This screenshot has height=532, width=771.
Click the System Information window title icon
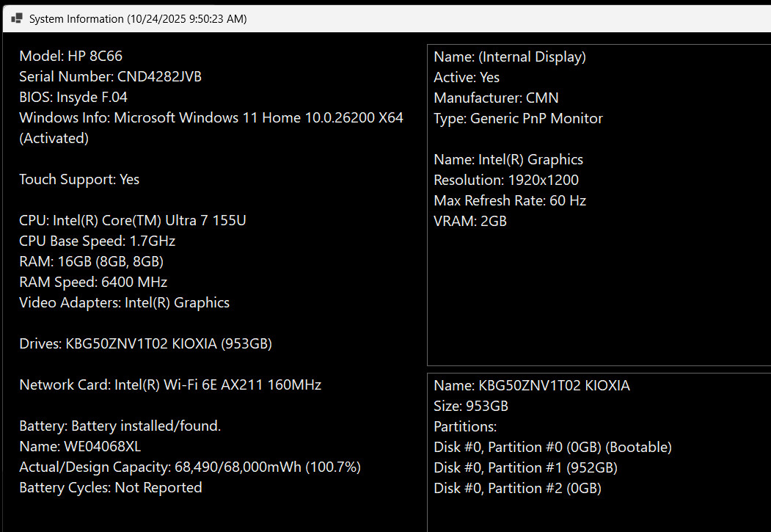pos(17,18)
